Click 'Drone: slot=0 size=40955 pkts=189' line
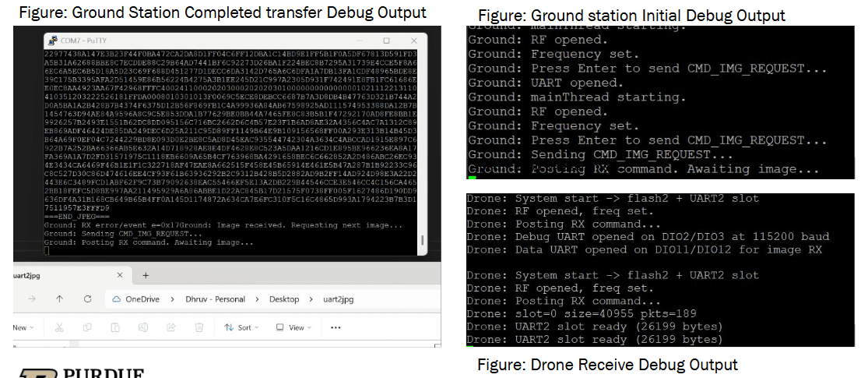 [582, 314]
